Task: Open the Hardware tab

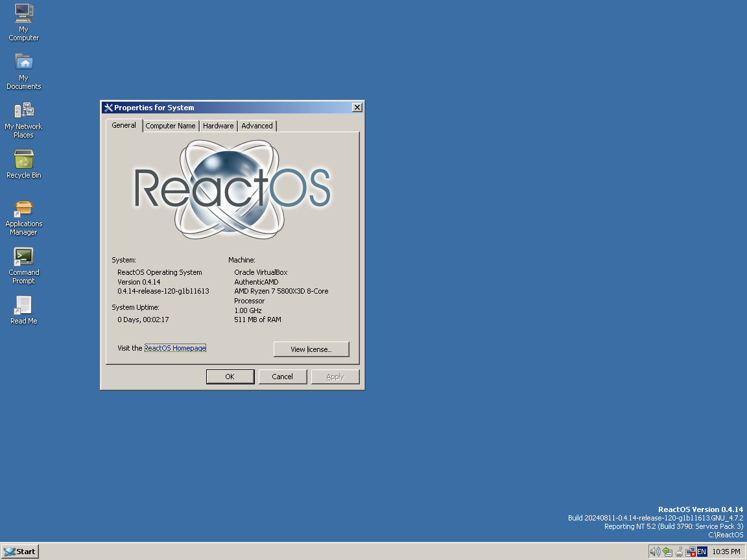Action: point(218,126)
